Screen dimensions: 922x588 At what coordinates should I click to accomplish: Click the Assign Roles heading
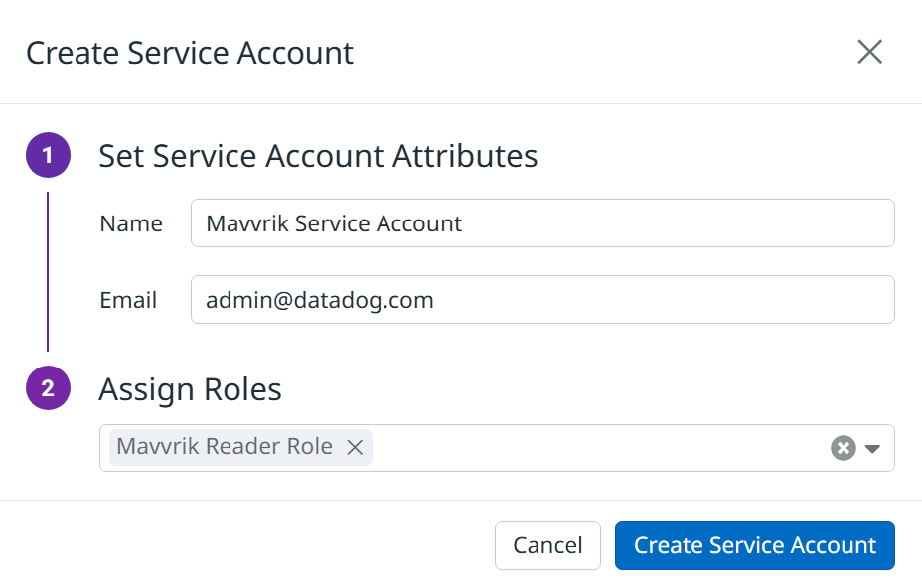[x=190, y=389]
